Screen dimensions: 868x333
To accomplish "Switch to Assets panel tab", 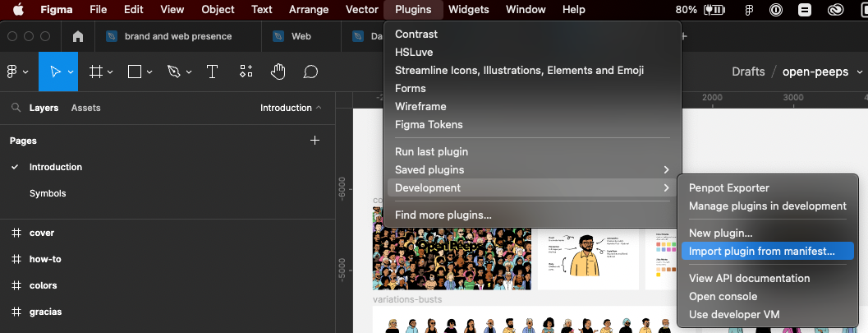I will click(x=85, y=108).
